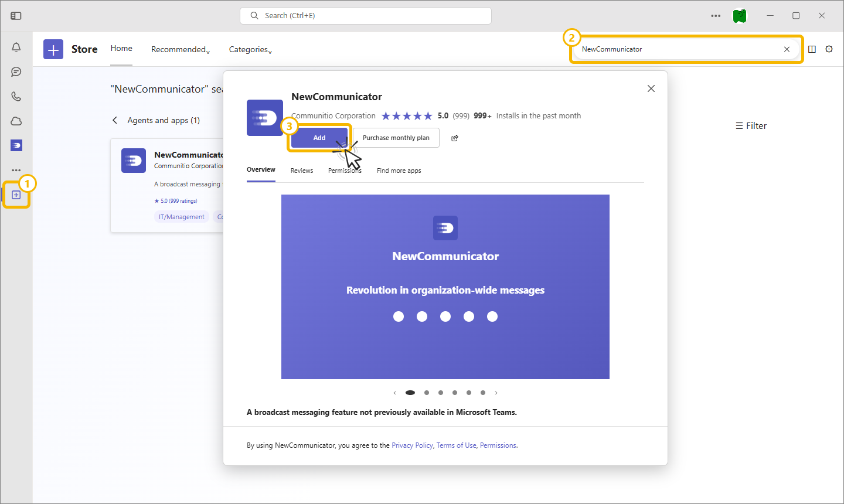
Task: Open the Filter option
Action: click(751, 125)
